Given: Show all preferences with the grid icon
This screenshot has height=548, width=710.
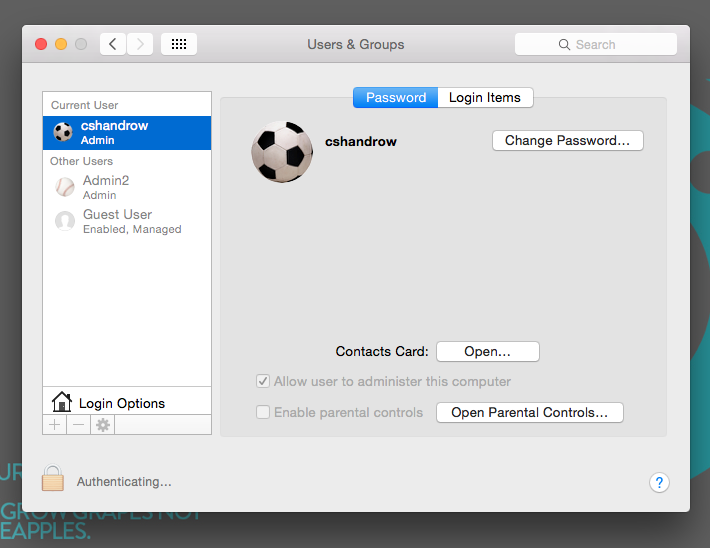Looking at the screenshot, I should click(x=179, y=44).
